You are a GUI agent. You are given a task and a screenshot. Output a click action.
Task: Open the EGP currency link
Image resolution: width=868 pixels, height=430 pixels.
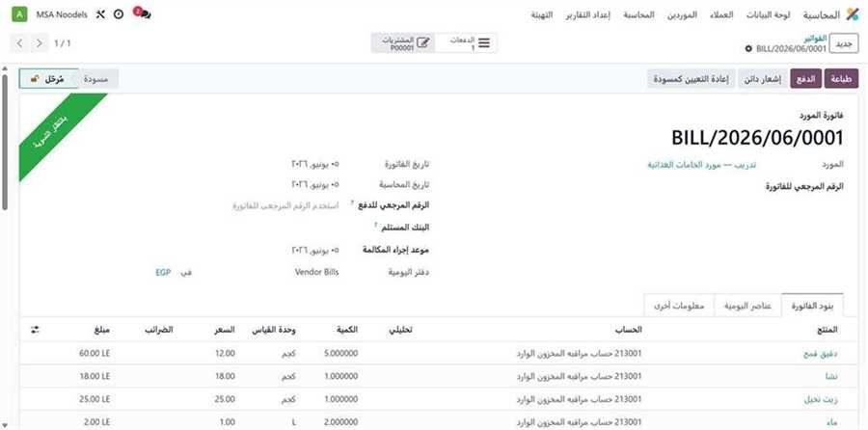pos(163,272)
